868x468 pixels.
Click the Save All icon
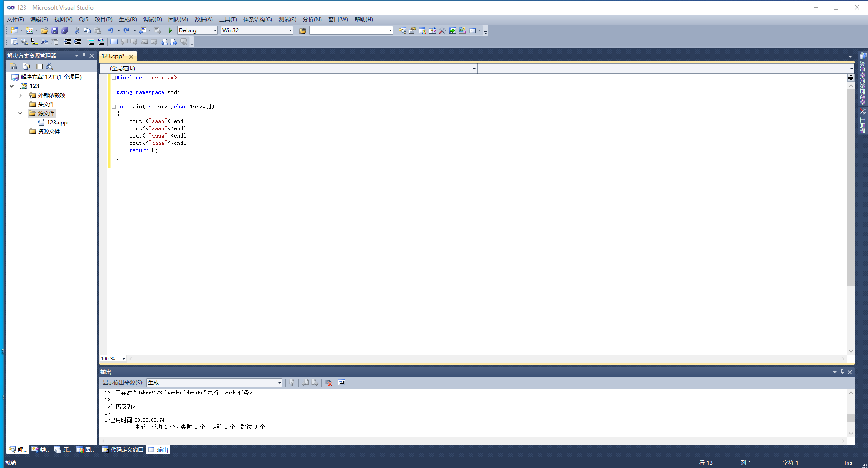click(64, 30)
